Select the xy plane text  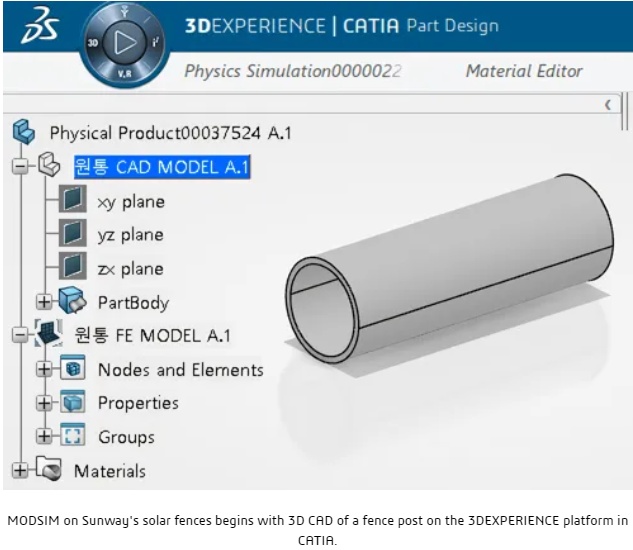tap(131, 202)
